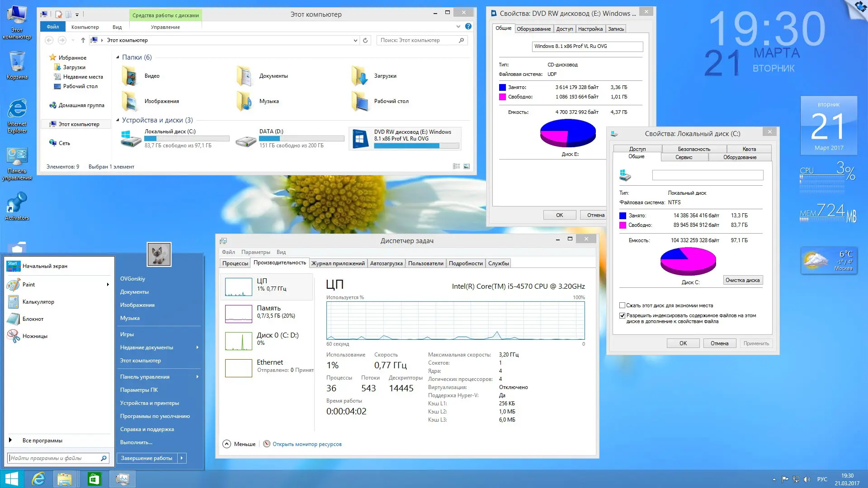Open the resource monitor link
The image size is (868, 488).
pos(307,444)
